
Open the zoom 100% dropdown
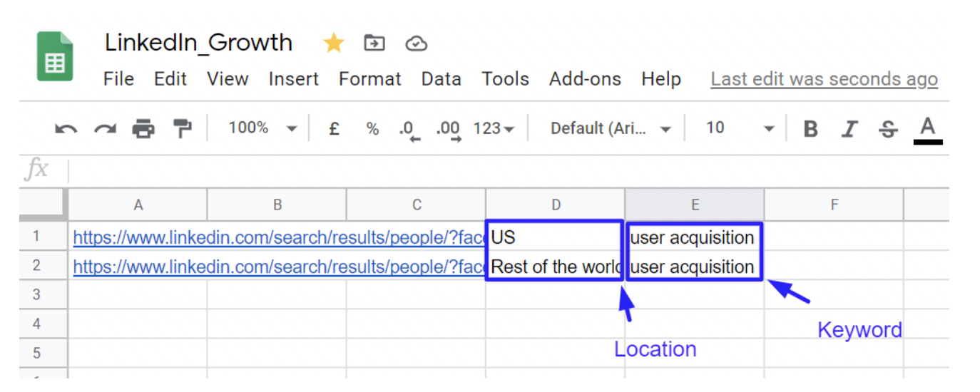(x=262, y=128)
